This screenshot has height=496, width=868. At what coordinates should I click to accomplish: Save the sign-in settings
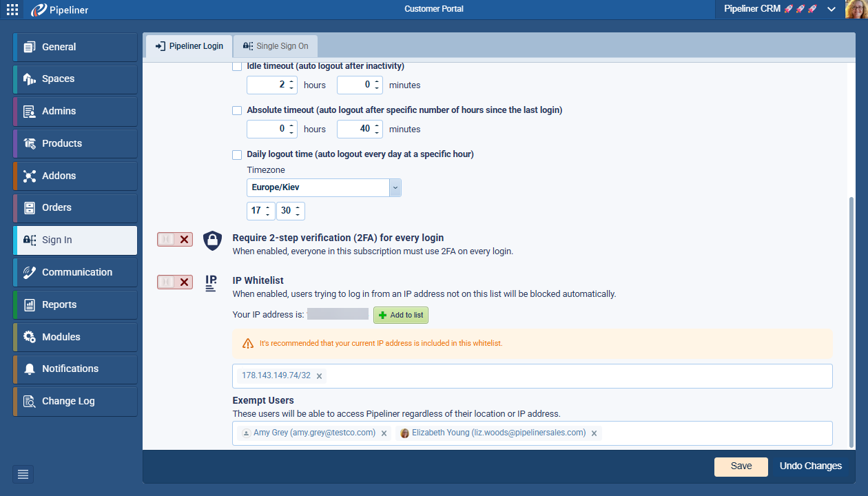point(741,466)
